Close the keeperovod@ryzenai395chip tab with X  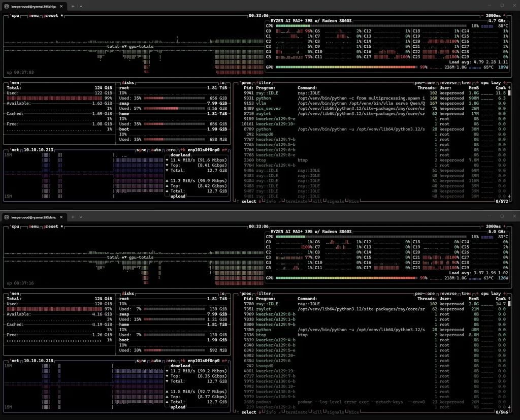tap(61, 6)
